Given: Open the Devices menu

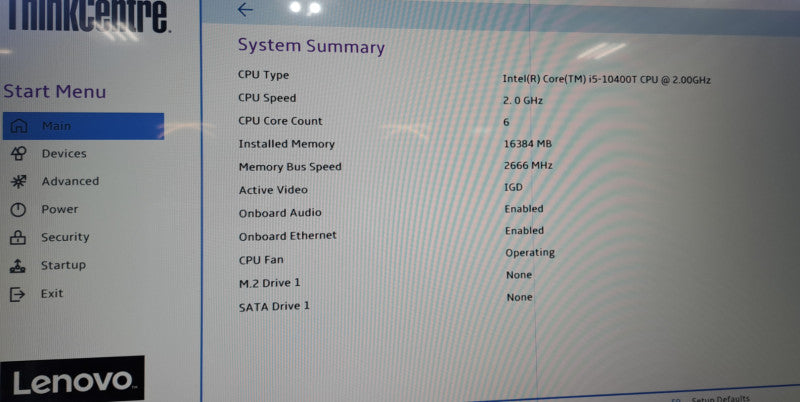Looking at the screenshot, I should tap(64, 153).
